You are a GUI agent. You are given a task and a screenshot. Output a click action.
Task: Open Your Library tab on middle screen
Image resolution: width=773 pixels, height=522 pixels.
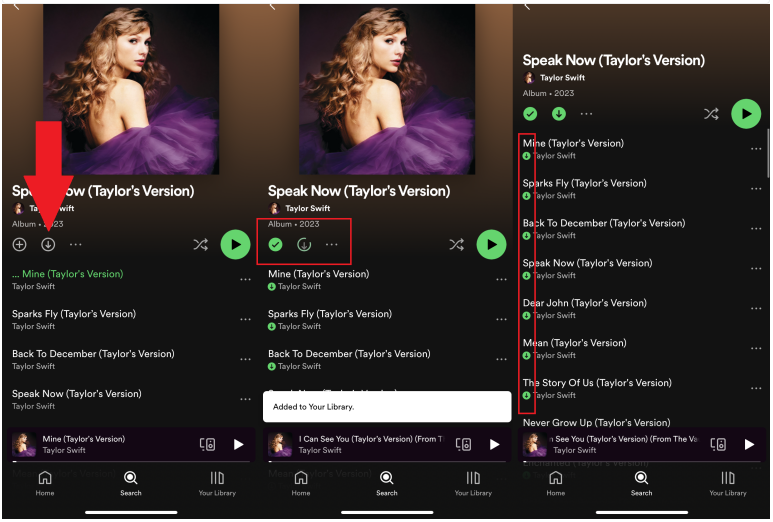point(473,484)
